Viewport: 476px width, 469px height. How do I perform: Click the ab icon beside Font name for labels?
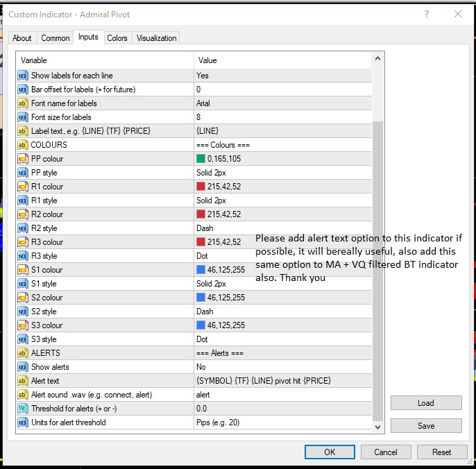point(23,103)
